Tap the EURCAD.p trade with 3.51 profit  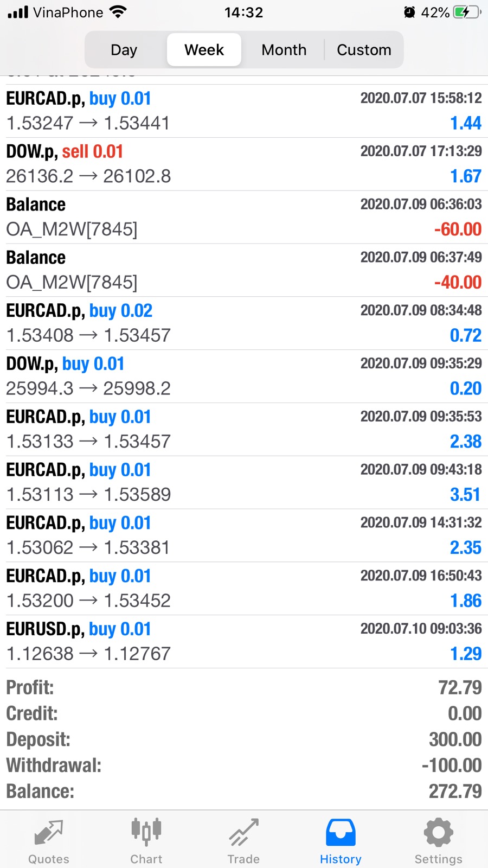point(244,482)
